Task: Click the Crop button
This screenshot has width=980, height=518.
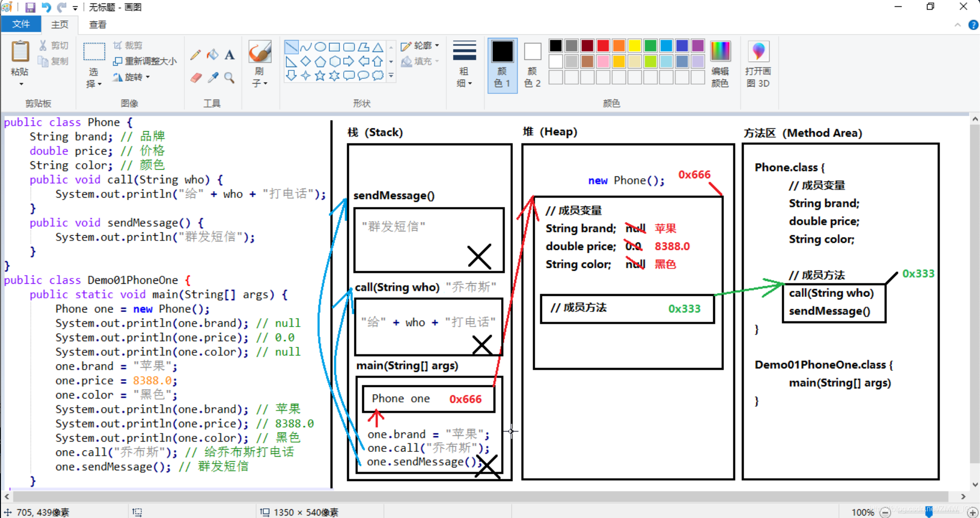Action: pyautogui.click(x=128, y=46)
